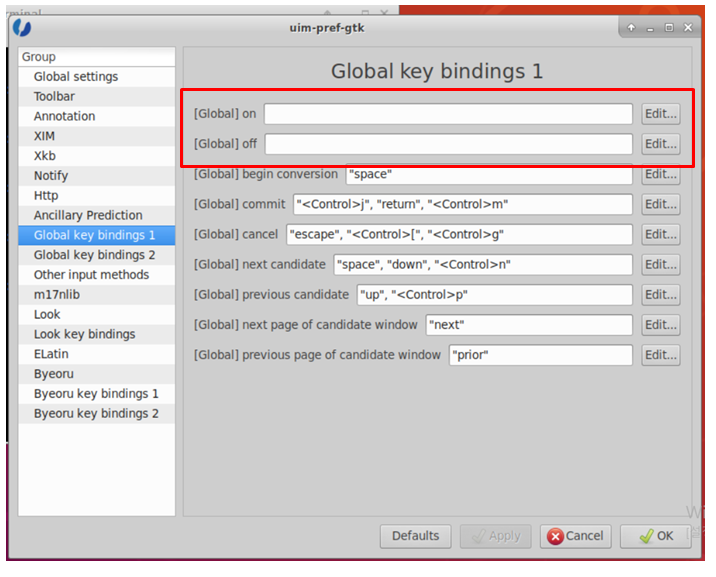The height and width of the screenshot is (577, 716).
Task: Open Byeoru key bindings 2
Action: 96,414
